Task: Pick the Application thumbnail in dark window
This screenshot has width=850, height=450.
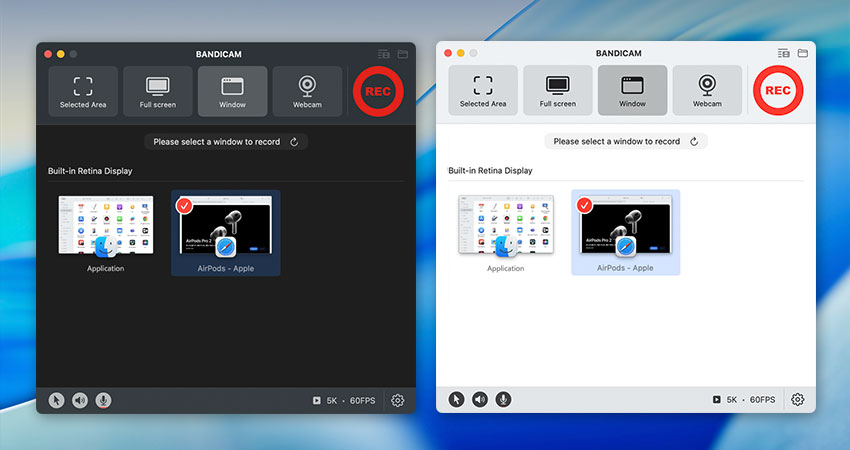Action: [x=105, y=228]
